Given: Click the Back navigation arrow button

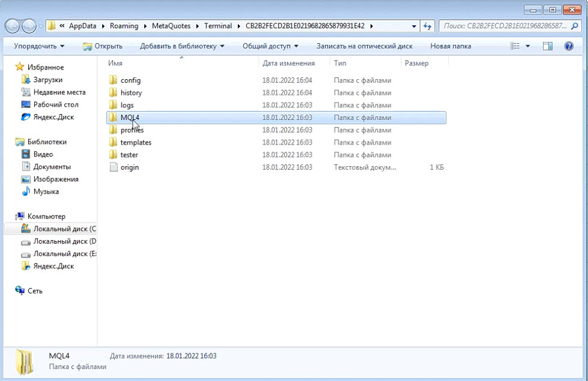Looking at the screenshot, I should point(13,26).
